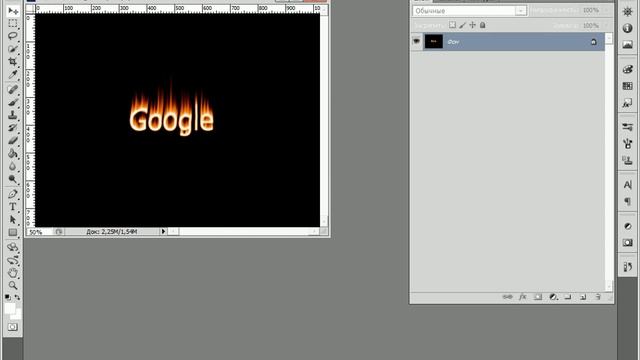This screenshot has width=640, height=360.
Task: Open the Color panel icon
Action: 628,69
